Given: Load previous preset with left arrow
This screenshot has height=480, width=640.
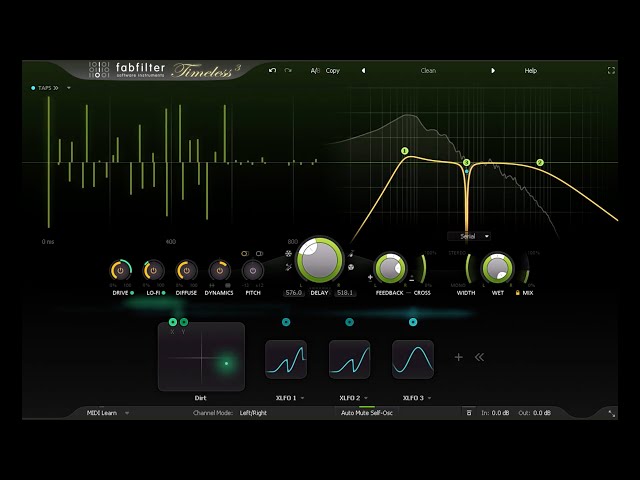Looking at the screenshot, I should [363, 71].
